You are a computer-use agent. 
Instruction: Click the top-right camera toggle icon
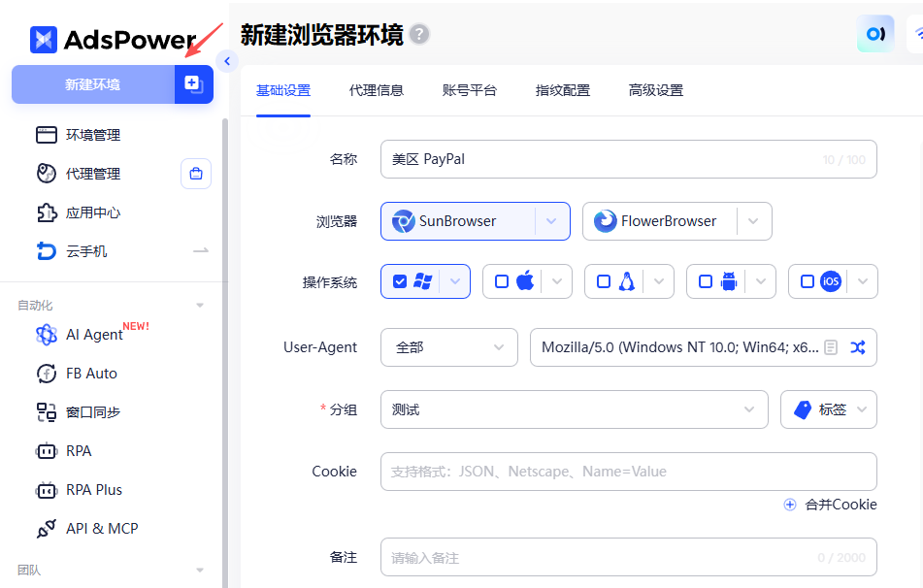click(x=875, y=34)
